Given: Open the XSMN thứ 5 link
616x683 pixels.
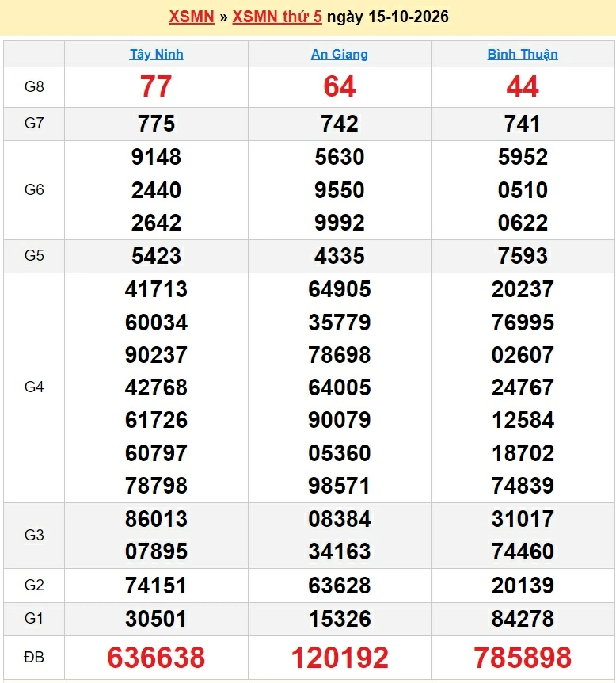Looking at the screenshot, I should 277,17.
